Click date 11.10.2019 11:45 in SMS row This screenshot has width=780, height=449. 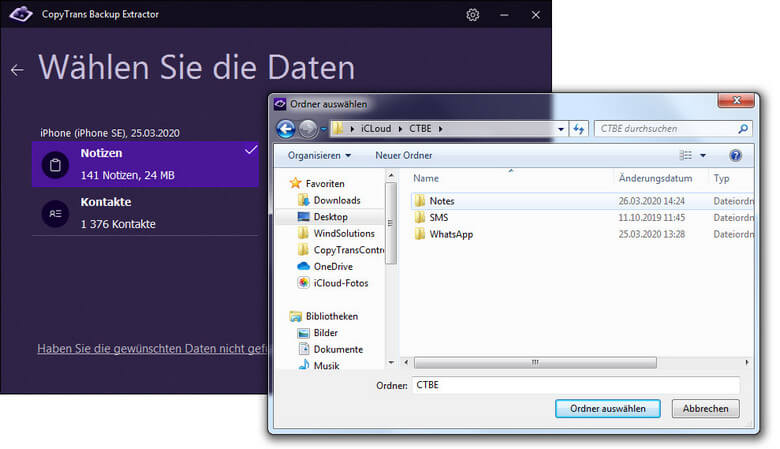point(652,218)
